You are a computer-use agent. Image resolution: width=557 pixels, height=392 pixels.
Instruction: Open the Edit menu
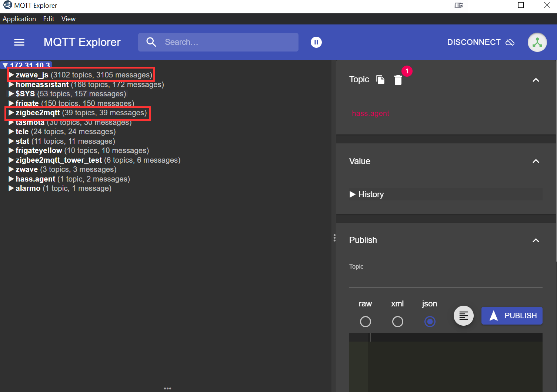(x=49, y=19)
